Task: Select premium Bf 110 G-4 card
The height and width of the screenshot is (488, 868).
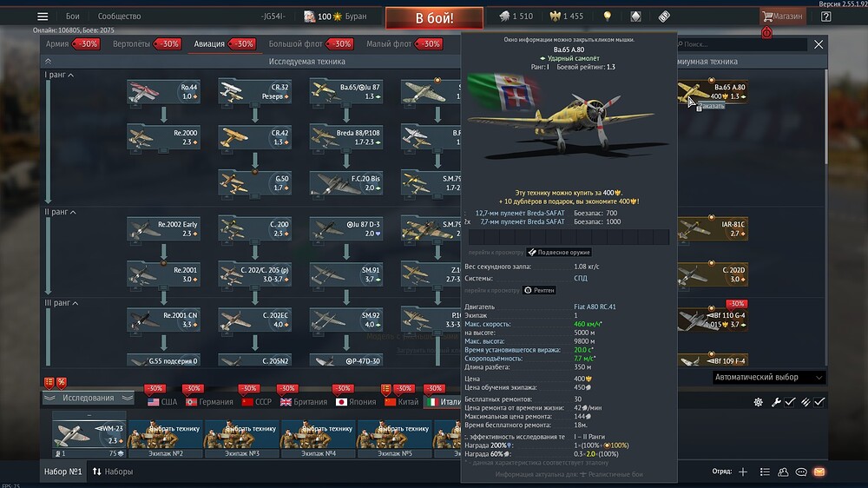Action: [713, 320]
